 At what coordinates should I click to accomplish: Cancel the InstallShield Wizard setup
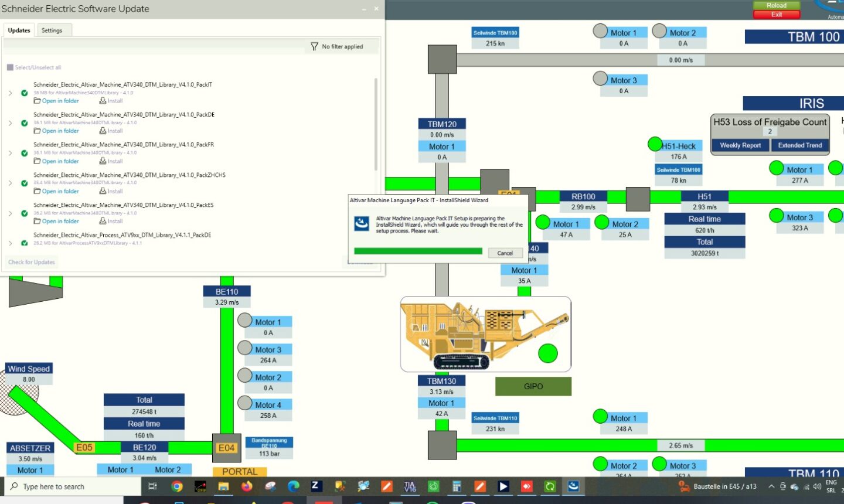click(505, 253)
